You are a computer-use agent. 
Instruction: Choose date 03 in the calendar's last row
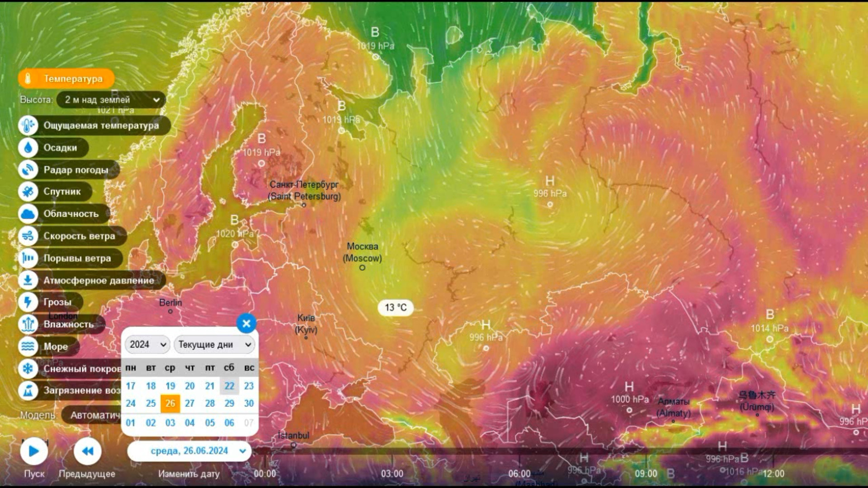point(170,423)
